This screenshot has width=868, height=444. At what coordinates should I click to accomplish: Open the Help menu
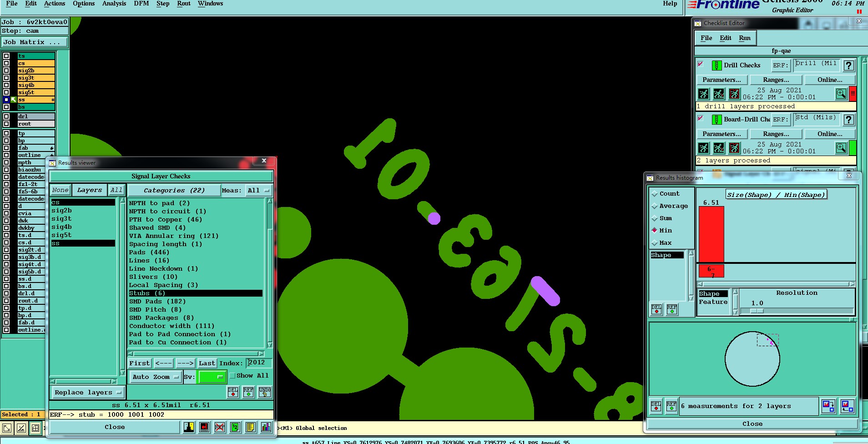tap(670, 4)
